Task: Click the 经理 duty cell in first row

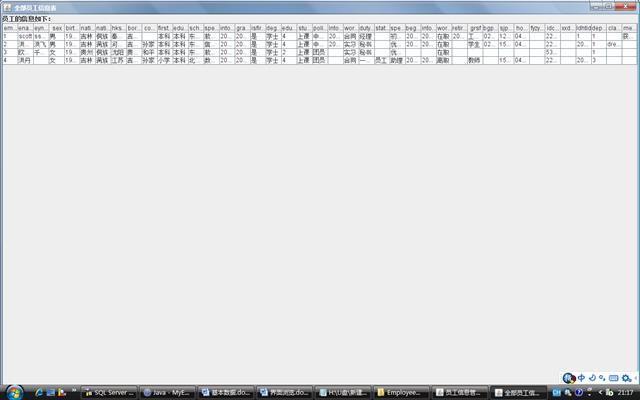Action: point(366,36)
